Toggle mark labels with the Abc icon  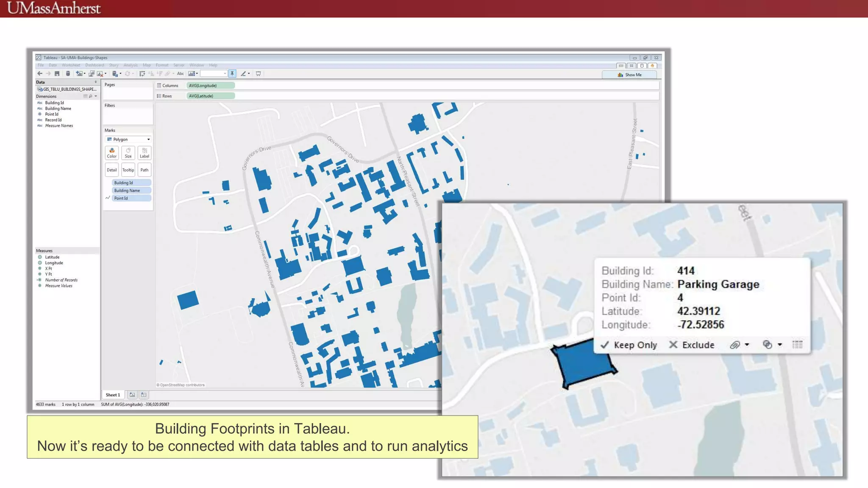(181, 73)
